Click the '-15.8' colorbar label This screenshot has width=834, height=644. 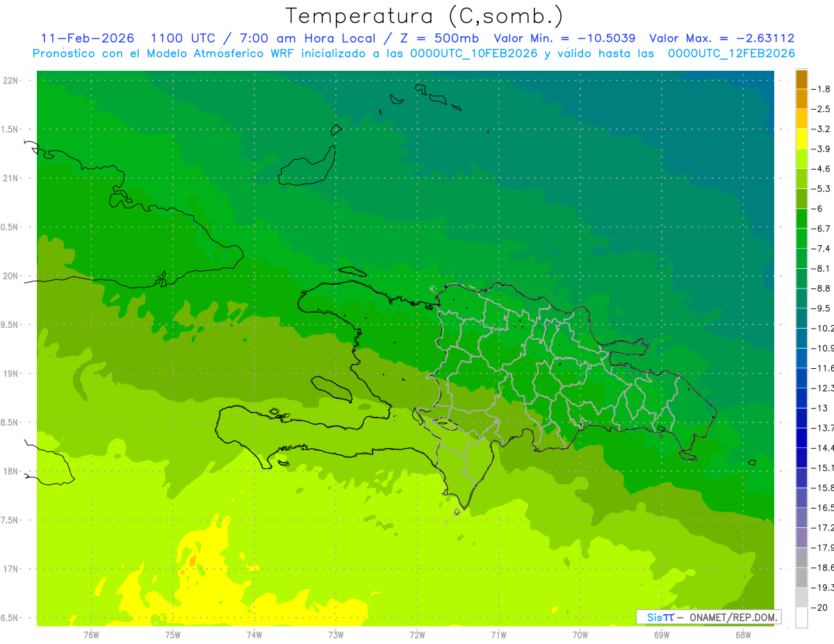[x=823, y=488]
